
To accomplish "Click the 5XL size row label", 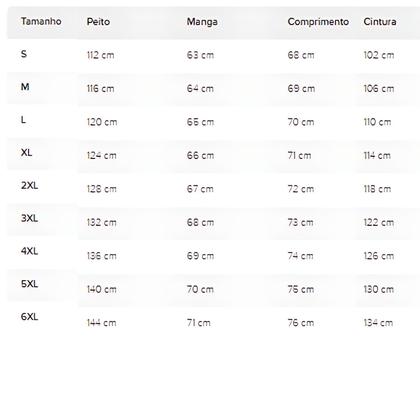I will coord(29,284).
